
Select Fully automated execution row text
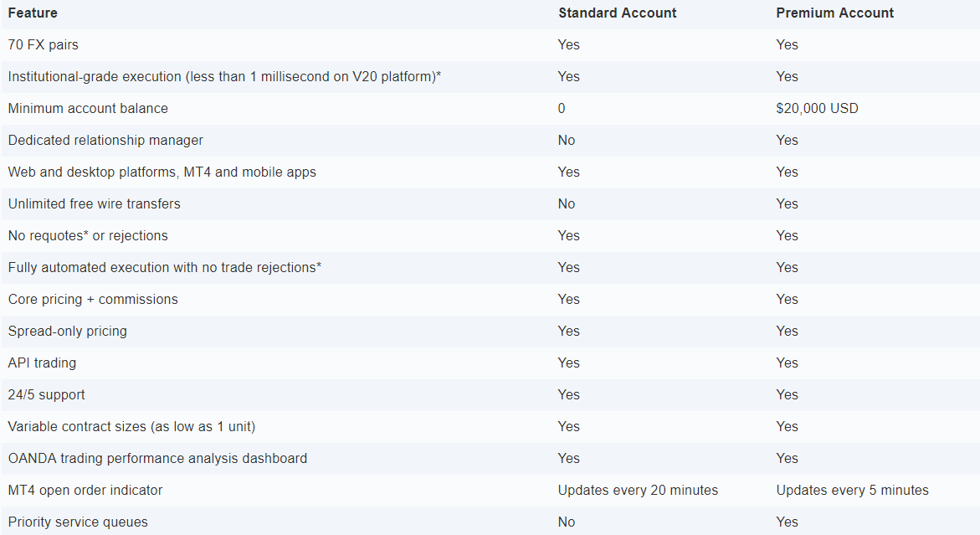click(164, 268)
